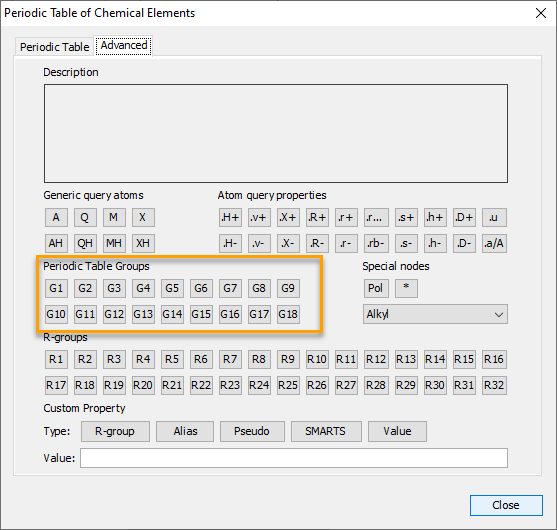This screenshot has height=530, width=557.
Task: Set custom property type to R-group
Action: (x=115, y=431)
